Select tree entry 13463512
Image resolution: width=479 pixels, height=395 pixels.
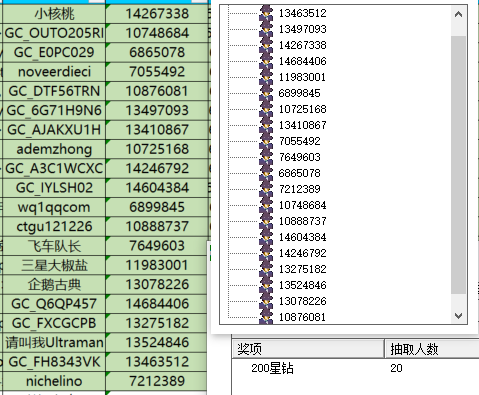point(303,13)
